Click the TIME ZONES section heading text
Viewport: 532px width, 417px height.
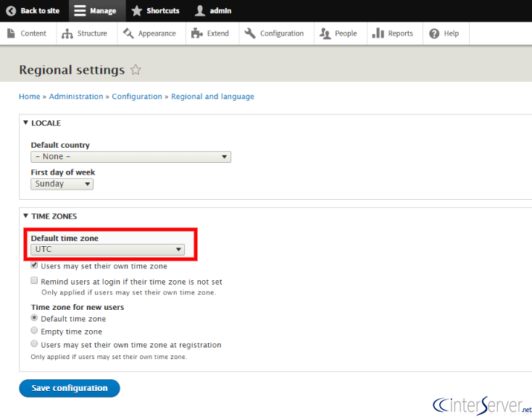coord(54,216)
